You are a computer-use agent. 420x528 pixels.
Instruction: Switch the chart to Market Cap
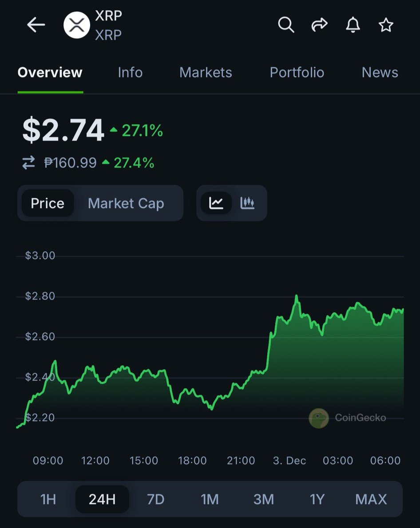126,203
